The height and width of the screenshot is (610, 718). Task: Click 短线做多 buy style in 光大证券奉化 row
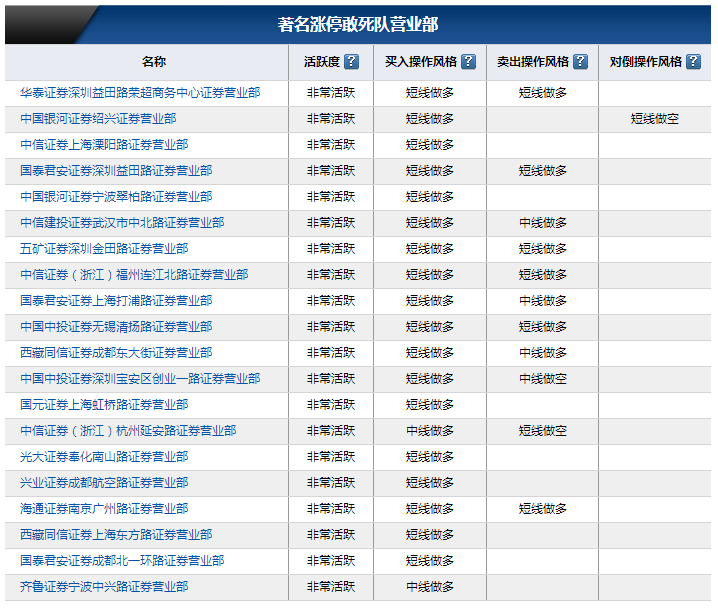tap(430, 457)
